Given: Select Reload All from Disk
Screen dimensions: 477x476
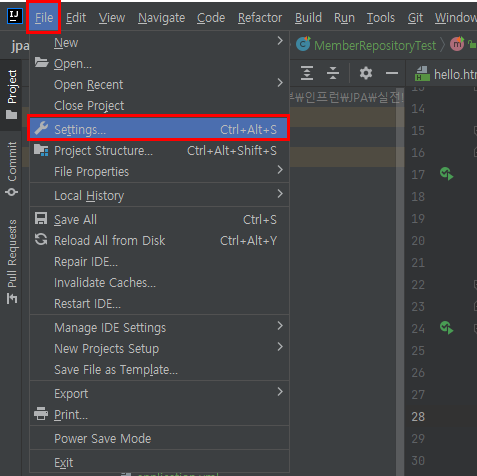Looking at the screenshot, I should pos(159,240).
